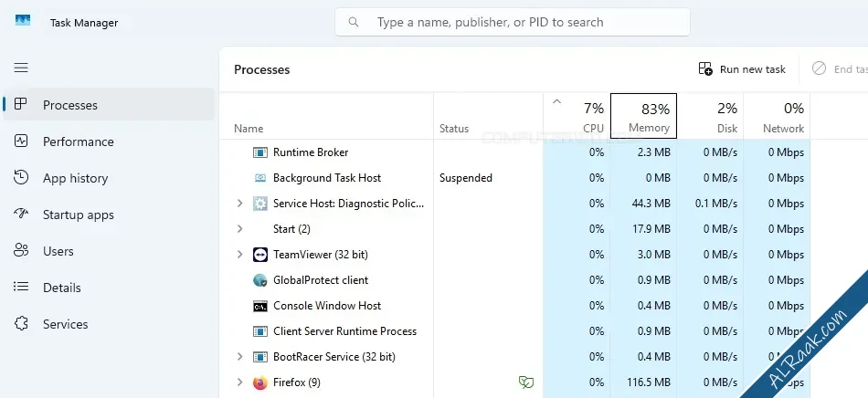This screenshot has width=868, height=398.
Task: Click the End task button
Action: pos(838,69)
